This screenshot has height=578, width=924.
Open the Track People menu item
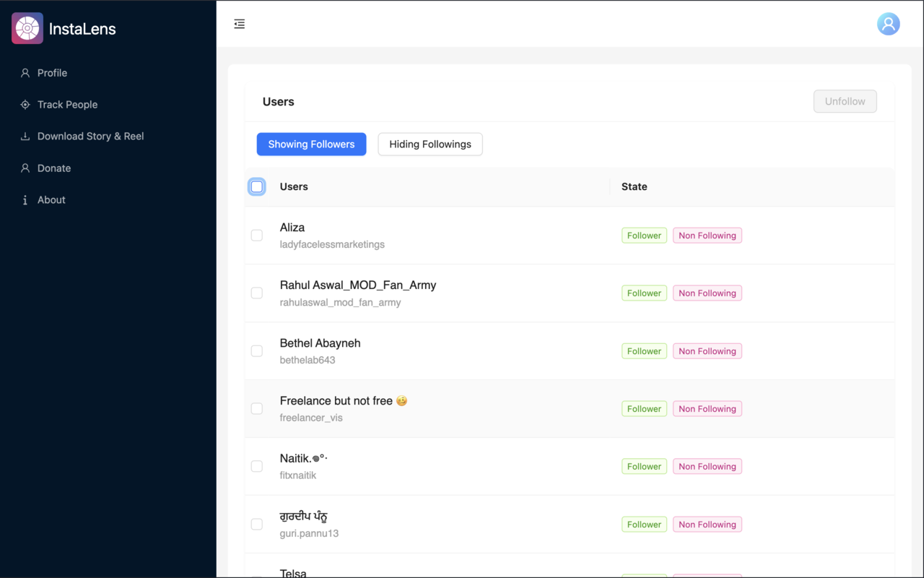pos(67,105)
